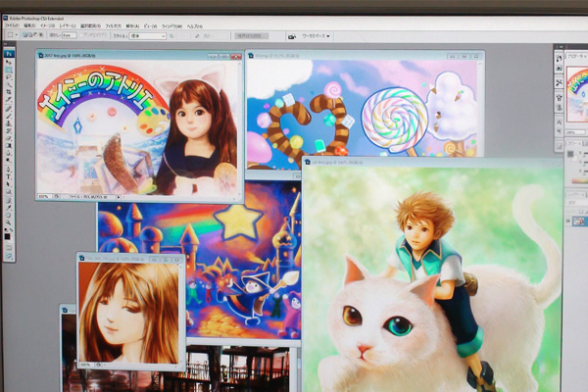Open the Paragraph panel icon in dock

559,131
